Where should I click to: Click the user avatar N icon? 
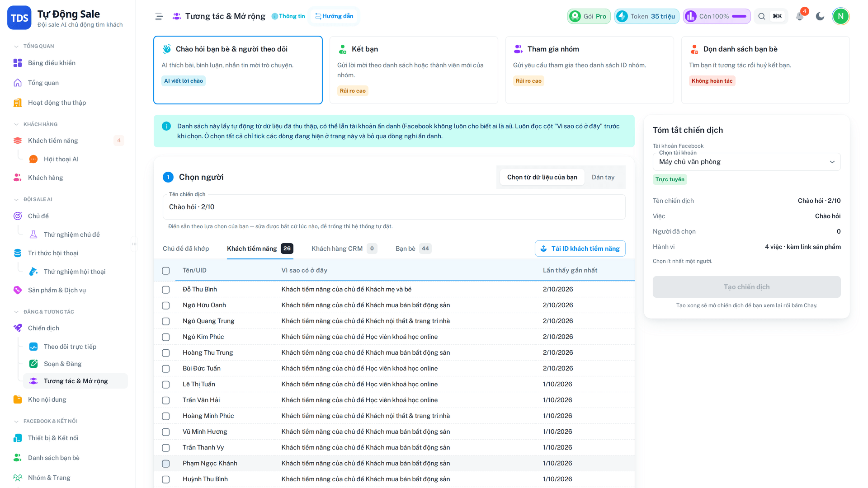[x=840, y=16]
